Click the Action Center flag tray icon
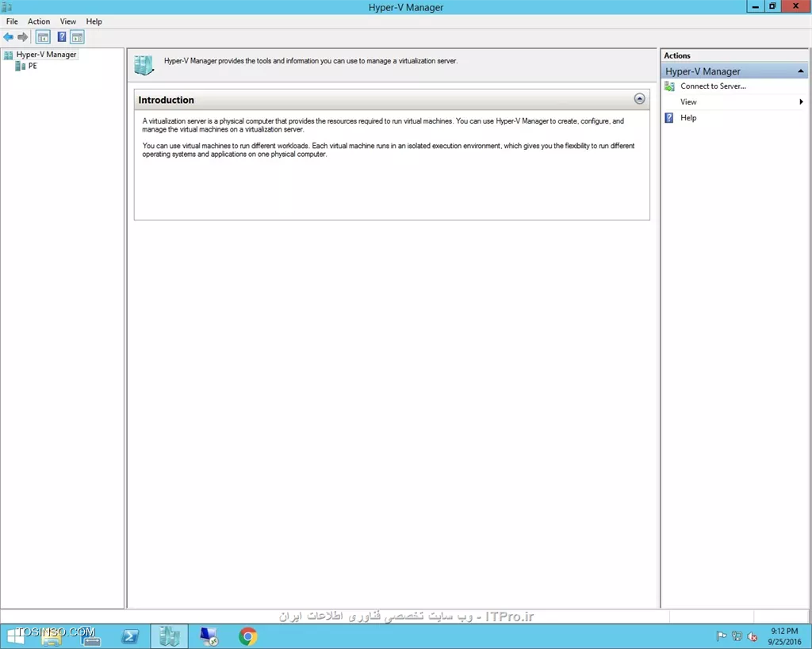The width and height of the screenshot is (812, 649). [x=721, y=636]
